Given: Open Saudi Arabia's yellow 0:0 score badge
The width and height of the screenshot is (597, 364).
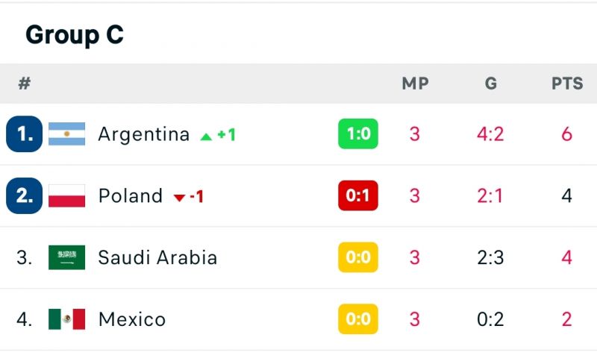Looking at the screenshot, I should coord(358,257).
